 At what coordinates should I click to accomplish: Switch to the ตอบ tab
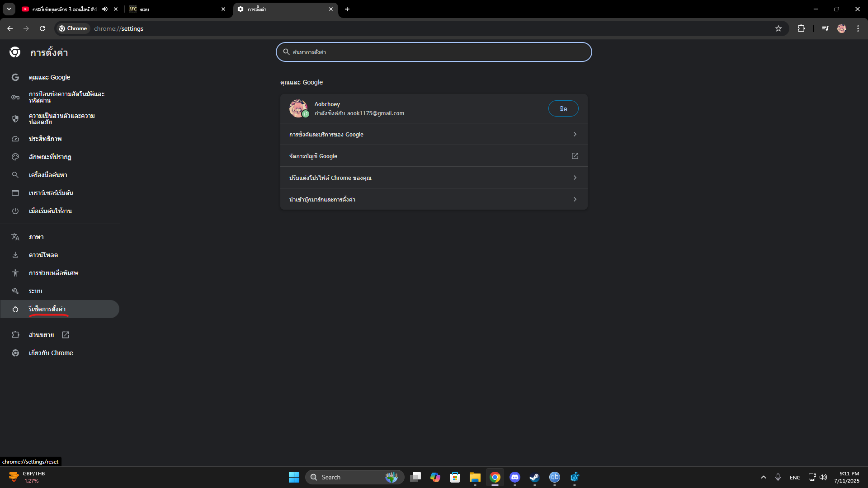(x=176, y=9)
